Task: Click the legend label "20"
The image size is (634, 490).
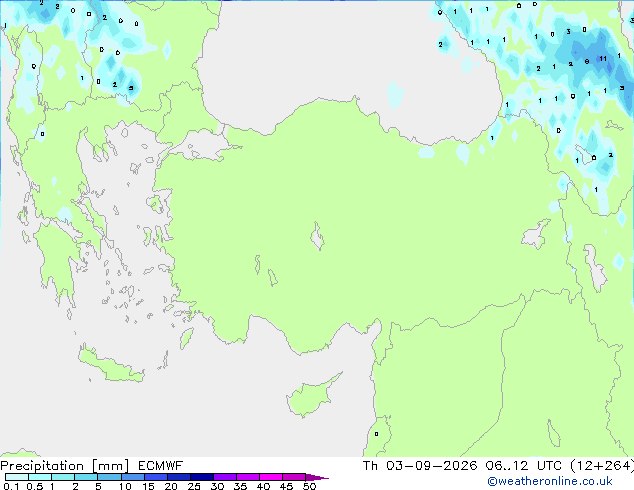Action: coord(171,486)
